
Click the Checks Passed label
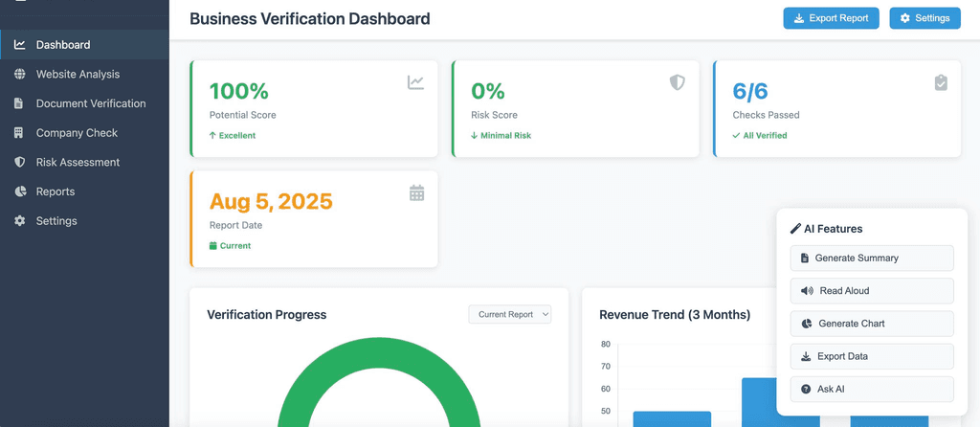766,115
